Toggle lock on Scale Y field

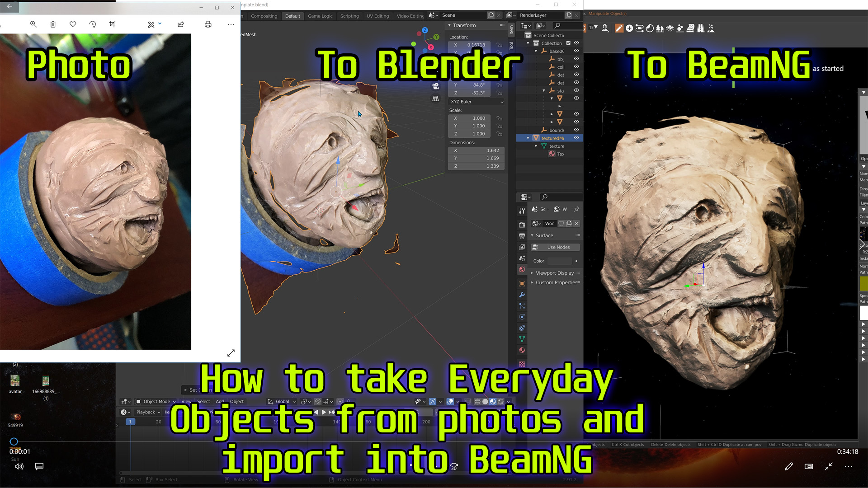pyautogui.click(x=499, y=126)
